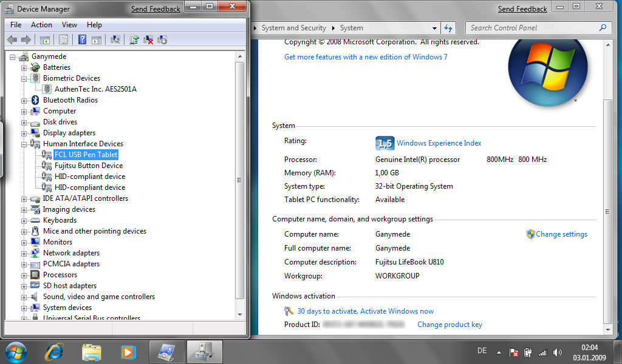Viewport: 622px width, 364px height.
Task: Click the Disable device icon with down arrow
Action: [x=163, y=39]
